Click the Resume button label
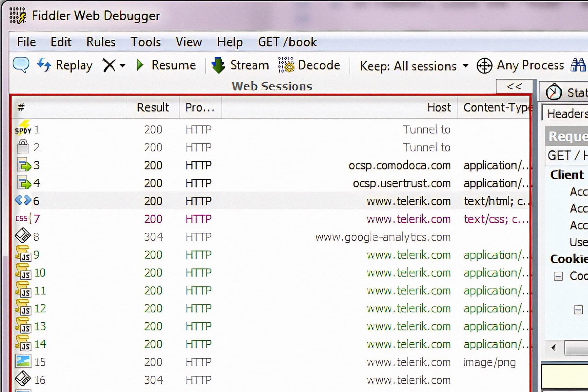This screenshot has width=588, height=392. [174, 65]
